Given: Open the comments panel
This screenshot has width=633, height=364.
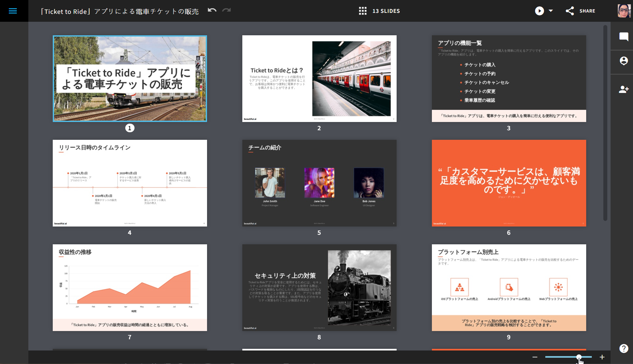Looking at the screenshot, I should click(624, 36).
